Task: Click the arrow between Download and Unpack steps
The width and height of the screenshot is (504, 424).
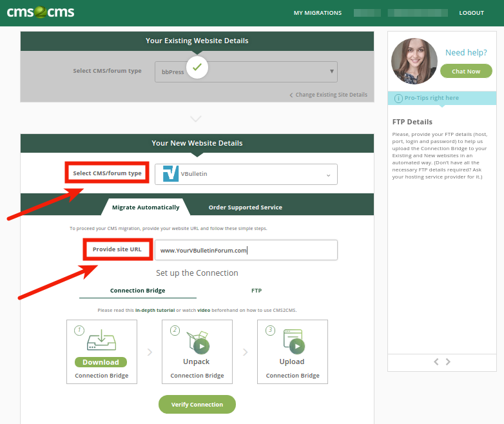Action: [x=150, y=352]
